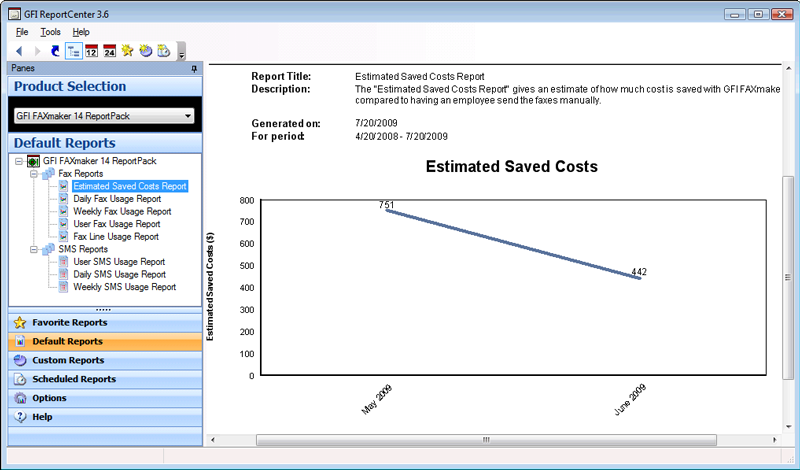The height and width of the screenshot is (470, 800).
Task: Click the vertical scrollbar thumb
Action: (788, 277)
